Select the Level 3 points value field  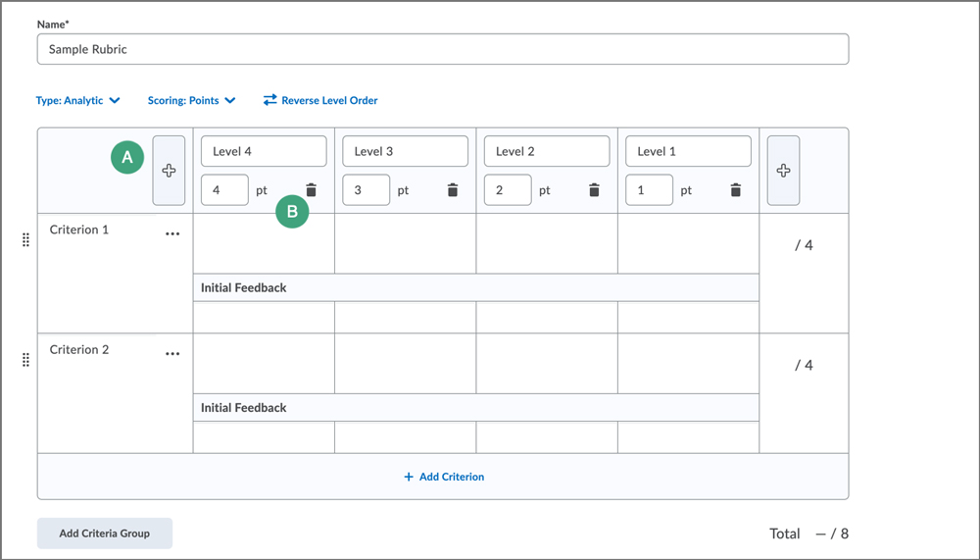tap(366, 190)
